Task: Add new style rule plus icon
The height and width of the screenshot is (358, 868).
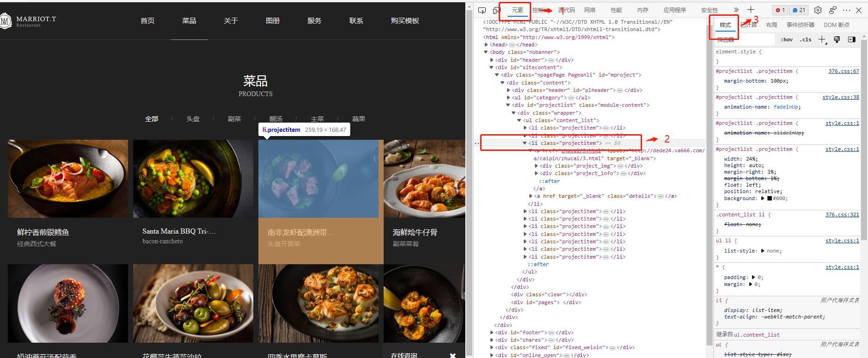Action: click(x=822, y=39)
